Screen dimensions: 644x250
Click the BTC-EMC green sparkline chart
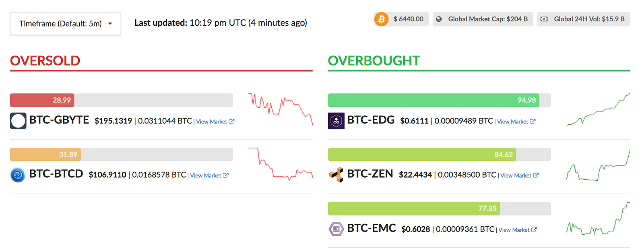[x=598, y=218]
